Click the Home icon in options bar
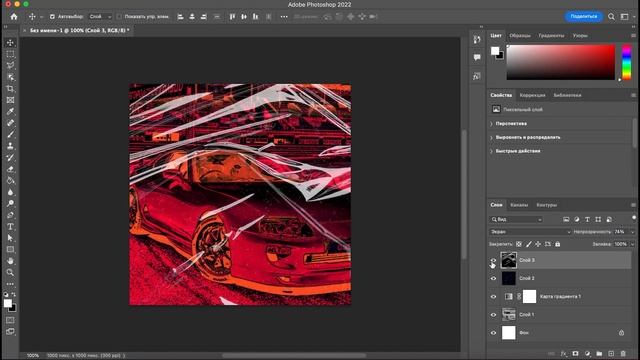 click(x=14, y=17)
